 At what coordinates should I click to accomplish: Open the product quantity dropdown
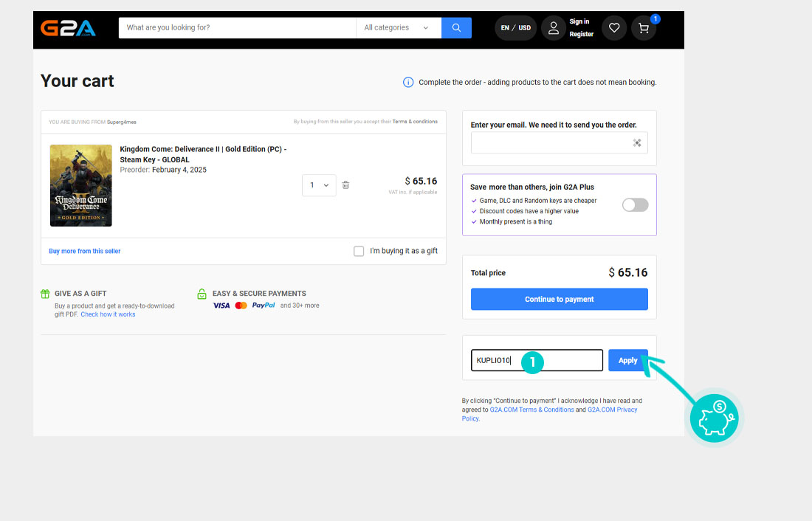click(x=319, y=185)
